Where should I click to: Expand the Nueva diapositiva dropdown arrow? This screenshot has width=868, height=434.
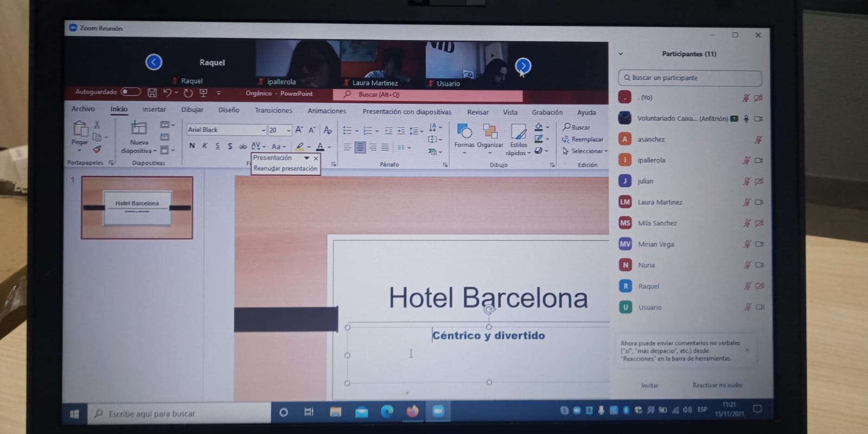point(155,151)
